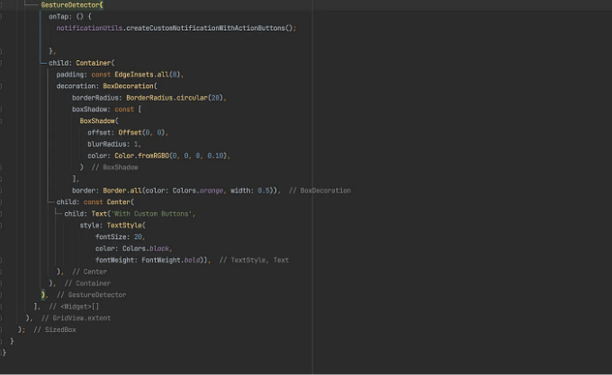Click the padding: property name

[72, 75]
